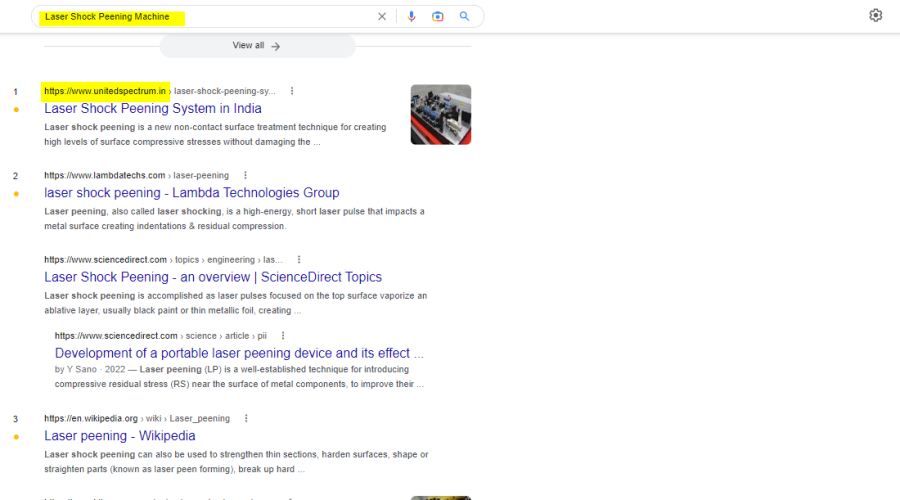
Task: Click the blue magnifier search icon
Action: pos(464,16)
